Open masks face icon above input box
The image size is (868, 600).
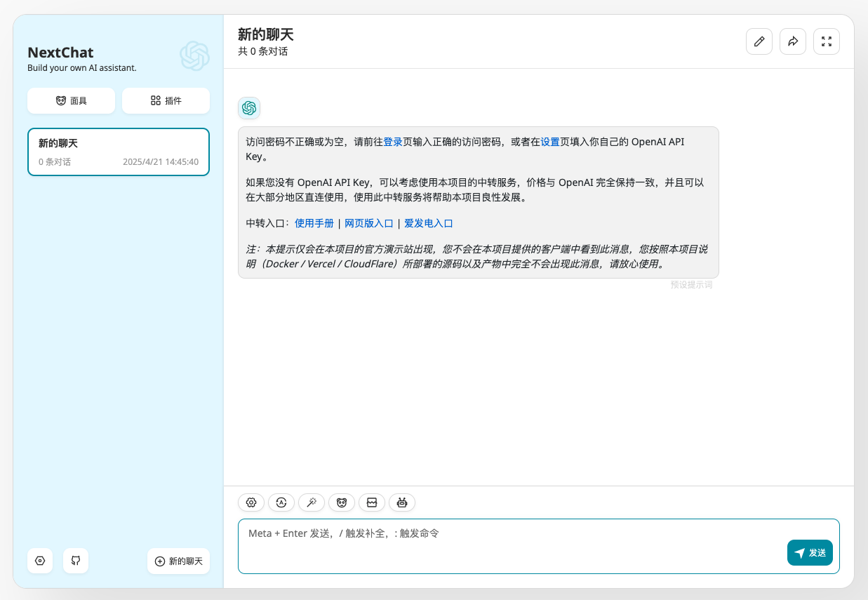tap(342, 502)
